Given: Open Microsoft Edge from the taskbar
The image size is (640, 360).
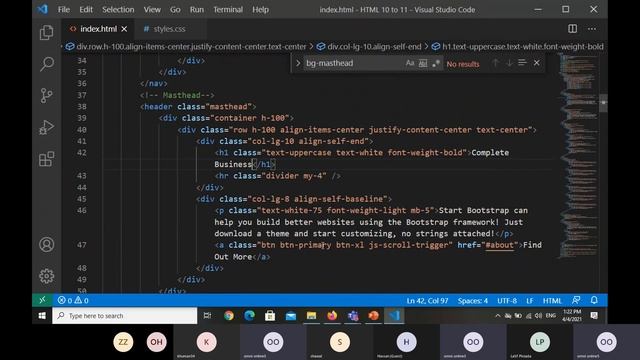Looking at the screenshot, I should click(x=249, y=316).
